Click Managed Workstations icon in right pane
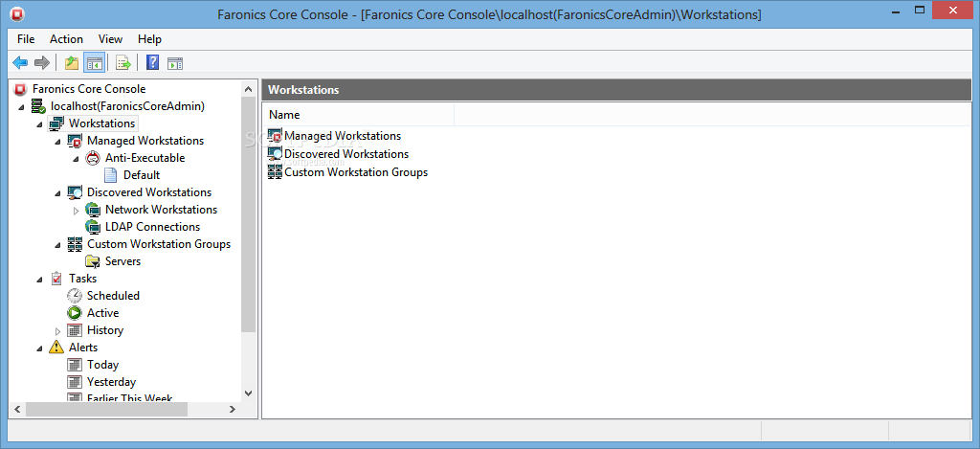The image size is (980, 449). [275, 136]
